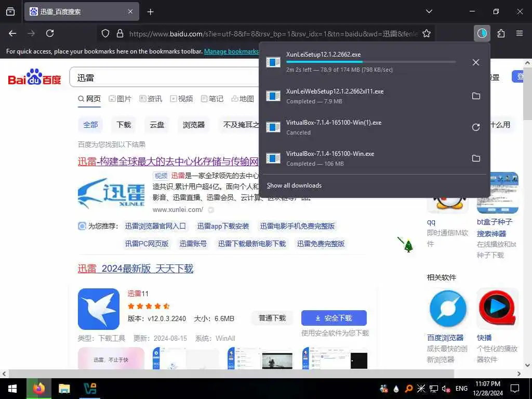
Task: Go back to the previous page
Action: point(12,33)
